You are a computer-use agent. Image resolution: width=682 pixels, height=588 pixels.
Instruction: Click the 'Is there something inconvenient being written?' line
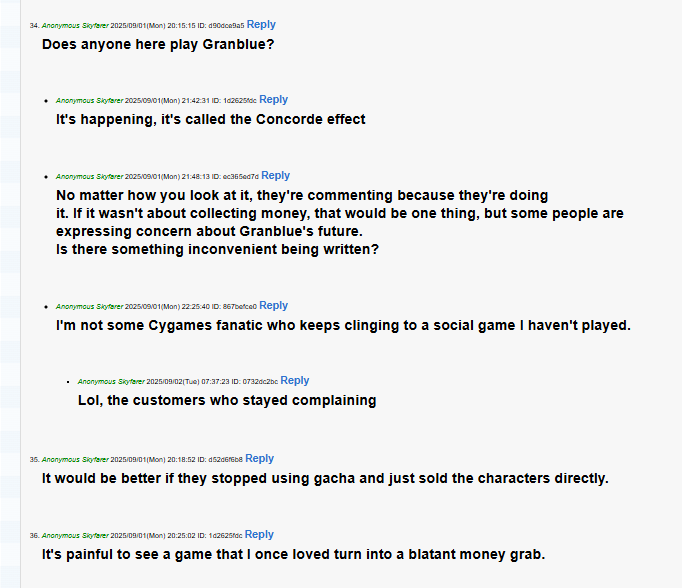click(x=217, y=250)
